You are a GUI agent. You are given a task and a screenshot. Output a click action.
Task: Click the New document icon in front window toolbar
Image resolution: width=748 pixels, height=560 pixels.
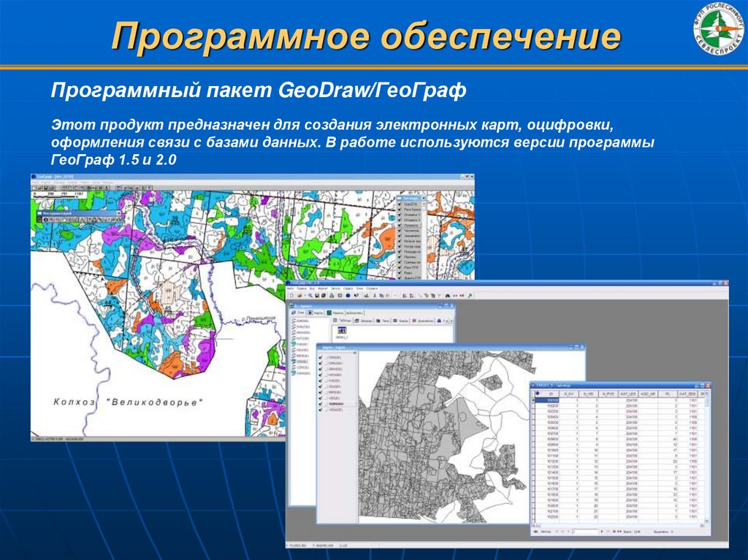tap(291, 296)
